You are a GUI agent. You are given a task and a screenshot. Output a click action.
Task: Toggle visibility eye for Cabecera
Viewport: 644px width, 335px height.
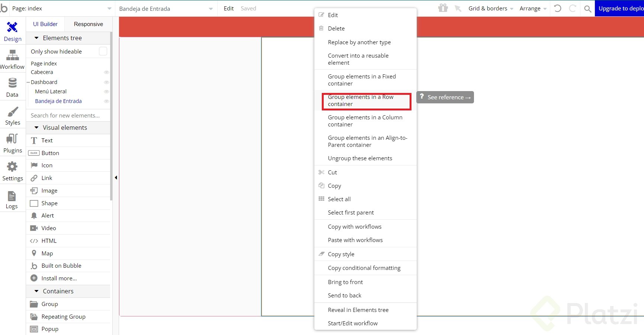[x=106, y=72]
